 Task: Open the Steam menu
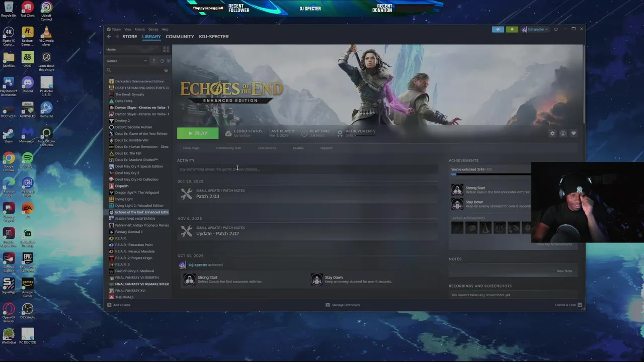(x=116, y=29)
